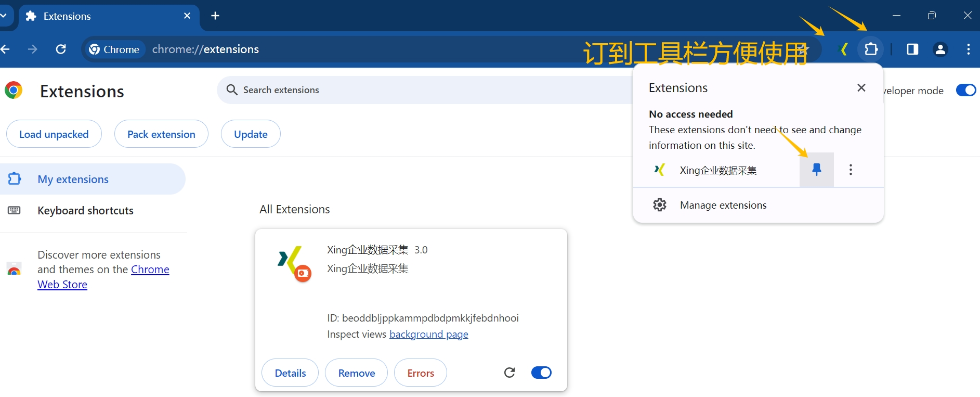Minimize the Chrome window
Viewport: 980px width, 397px height.
point(896,16)
